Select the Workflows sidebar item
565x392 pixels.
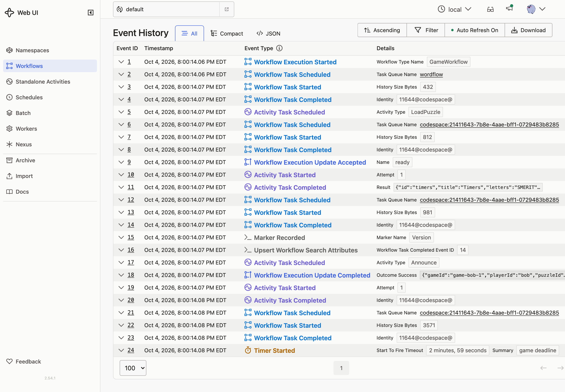point(50,66)
